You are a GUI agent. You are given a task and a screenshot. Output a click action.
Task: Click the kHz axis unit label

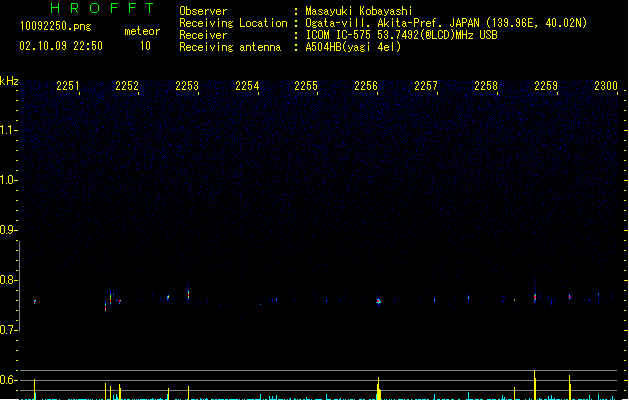click(x=9, y=81)
